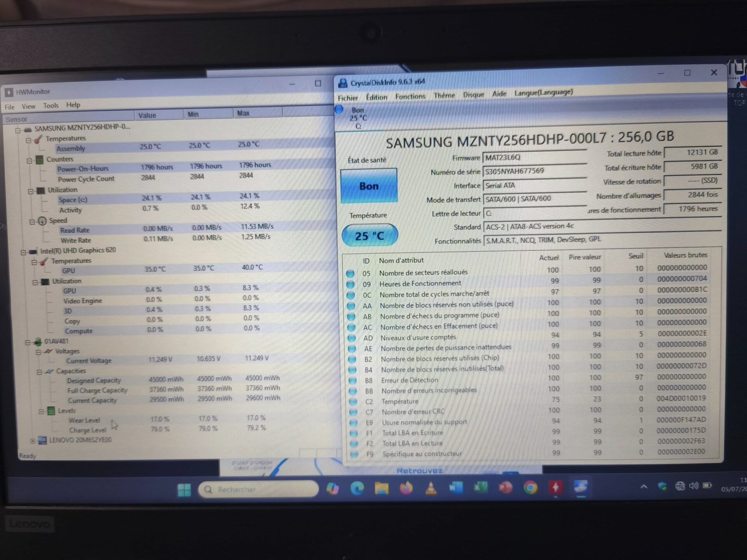The width and height of the screenshot is (747, 560).
Task: Open the Disque menu in CrystalDiskInfo
Action: 473,94
